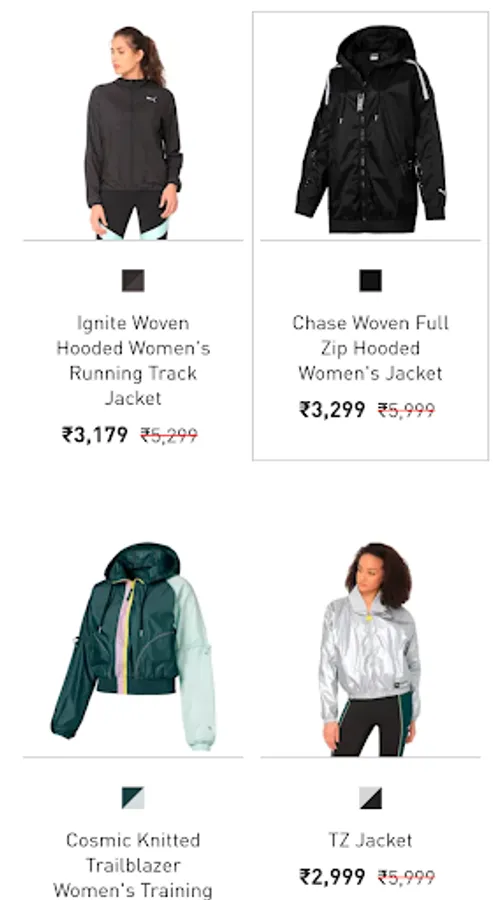Click the ₹2,999 TZ Jacket price
Screen dimensions: 503x900
pos(332,877)
